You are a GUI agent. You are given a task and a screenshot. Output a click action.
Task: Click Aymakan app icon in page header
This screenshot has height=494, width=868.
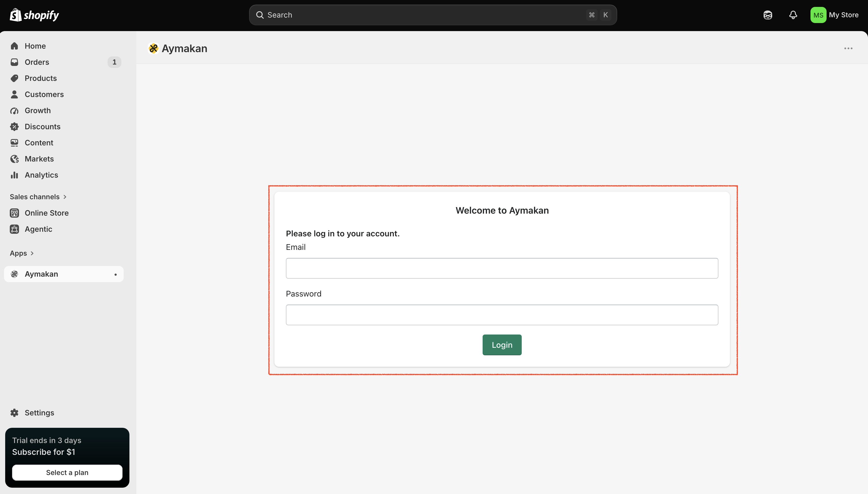153,49
